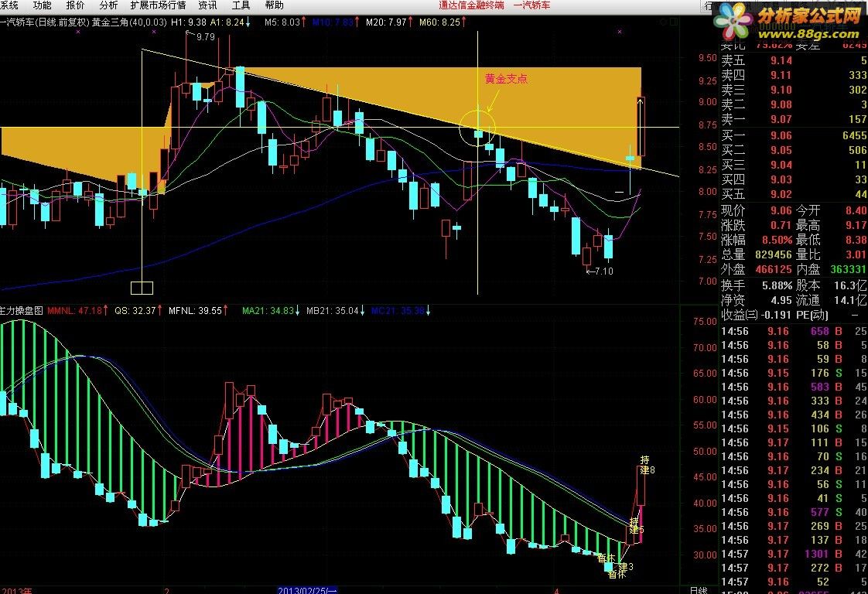Click the 涨幅 8.50% value

pyautogui.click(x=777, y=241)
